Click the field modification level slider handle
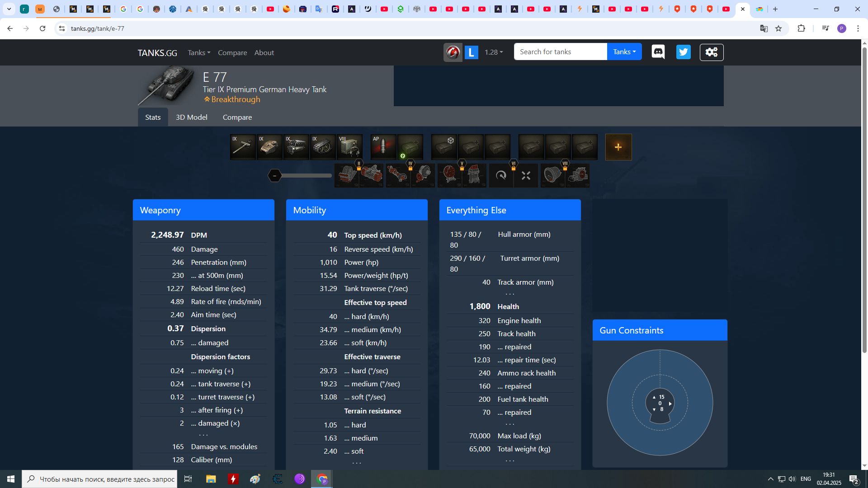This screenshot has height=488, width=868. tap(274, 175)
